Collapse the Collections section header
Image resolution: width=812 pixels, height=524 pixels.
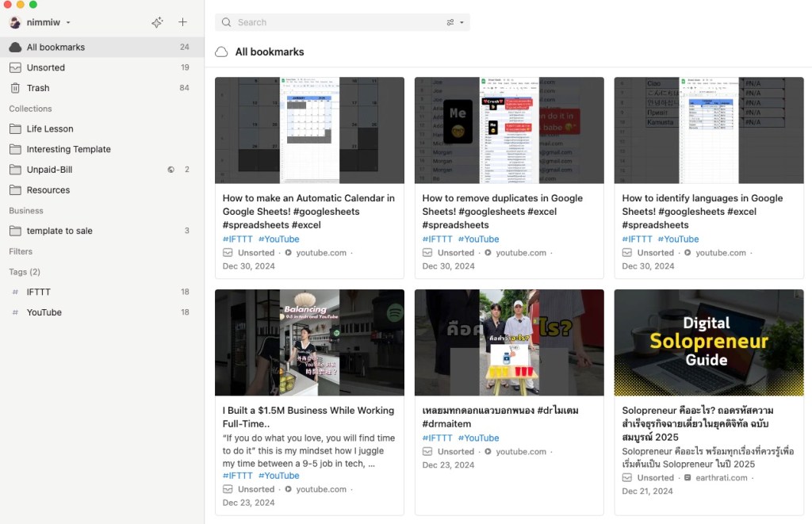pos(31,109)
